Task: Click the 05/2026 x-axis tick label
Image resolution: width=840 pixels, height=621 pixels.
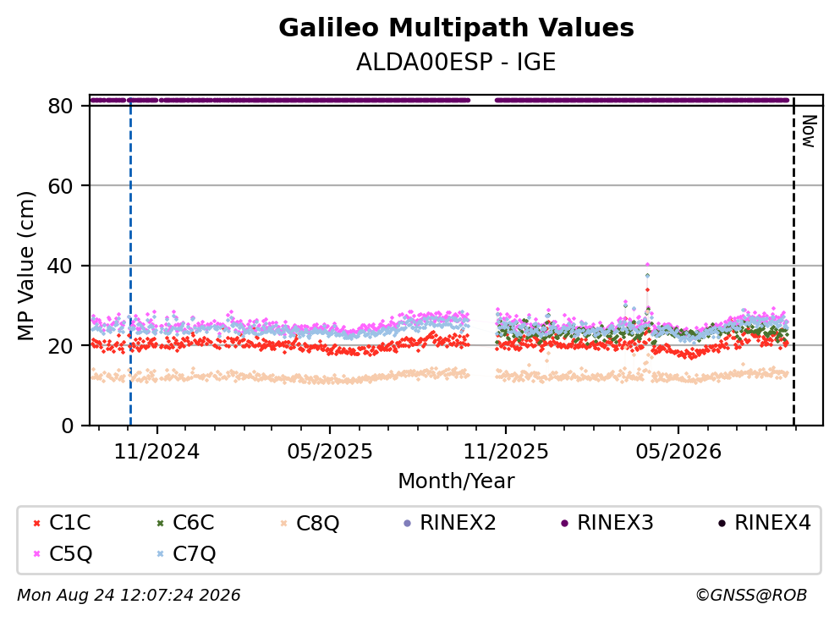Action: (x=678, y=452)
